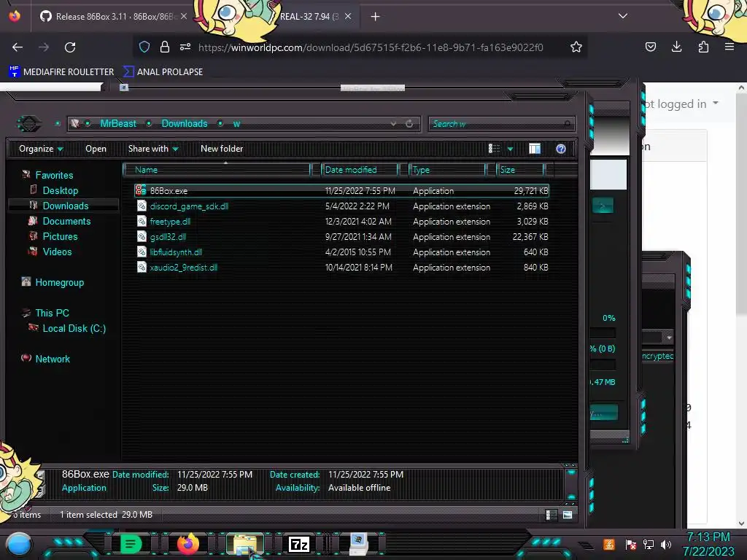Click Open in Explorer toolbar
The width and height of the screenshot is (747, 560).
coord(96,149)
